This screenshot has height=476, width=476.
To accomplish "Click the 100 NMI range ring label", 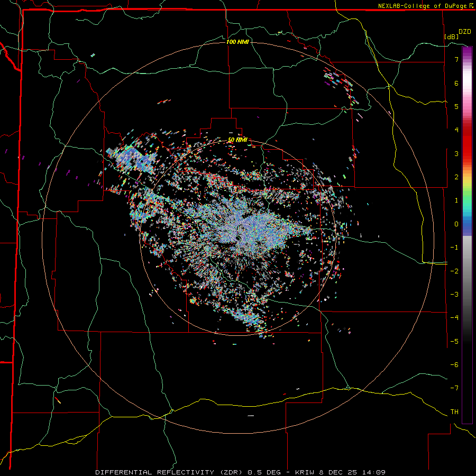I will pyautogui.click(x=237, y=42).
